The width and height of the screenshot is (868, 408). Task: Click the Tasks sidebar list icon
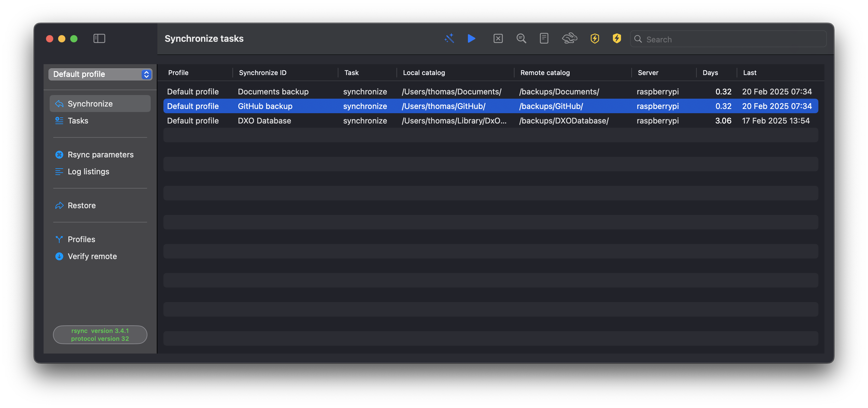59,121
